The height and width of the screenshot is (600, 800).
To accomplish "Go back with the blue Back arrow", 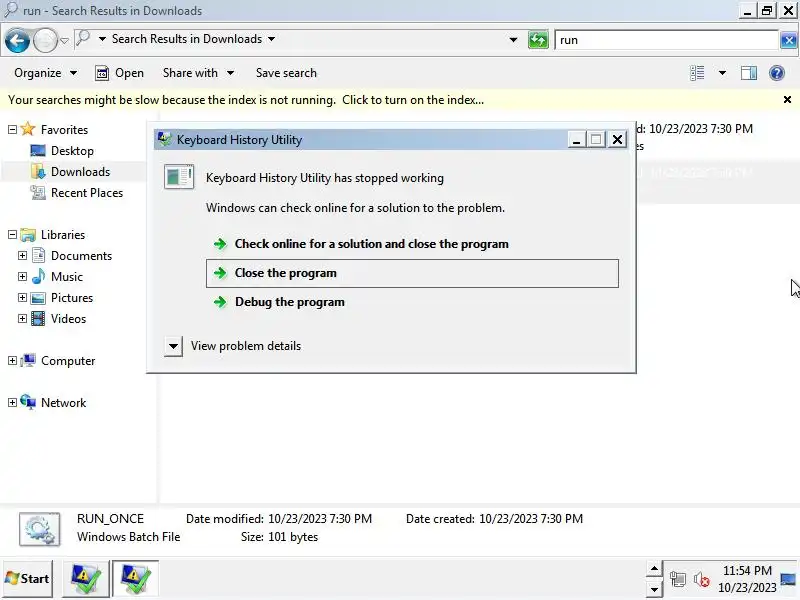I will (x=17, y=40).
